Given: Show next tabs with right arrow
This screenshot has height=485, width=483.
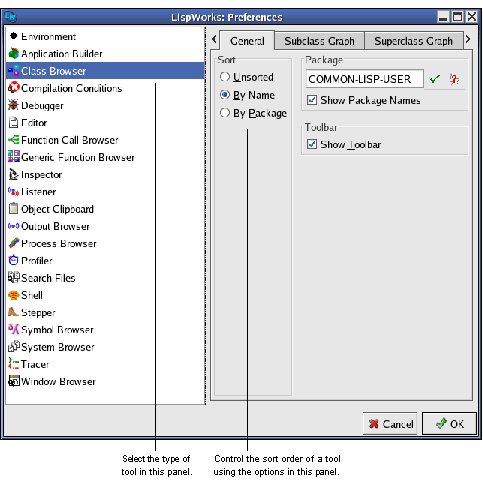Looking at the screenshot, I should [468, 39].
